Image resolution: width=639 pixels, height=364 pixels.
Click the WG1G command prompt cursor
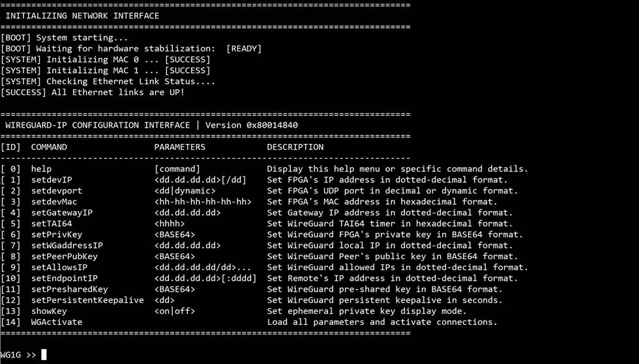pos(44,355)
